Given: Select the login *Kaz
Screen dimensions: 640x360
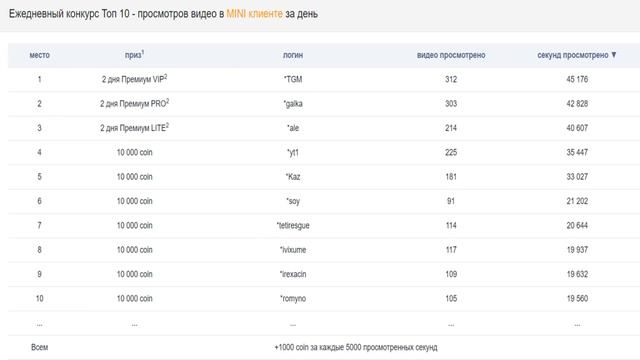Looking at the screenshot, I should point(293,177).
